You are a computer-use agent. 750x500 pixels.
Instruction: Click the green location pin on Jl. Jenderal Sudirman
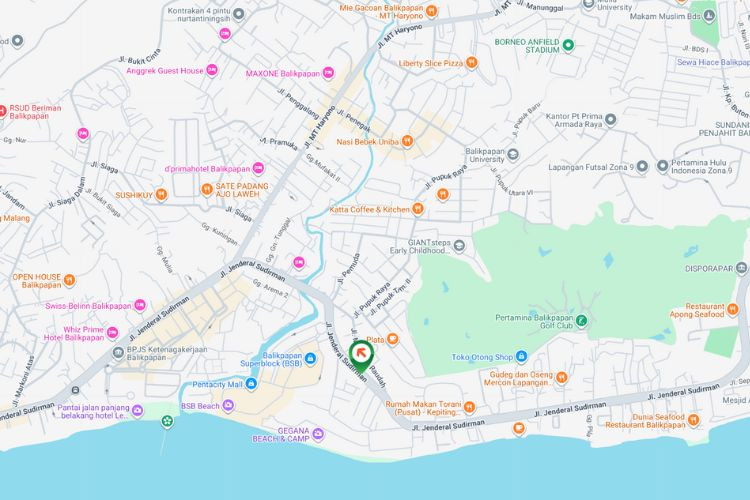click(361, 356)
